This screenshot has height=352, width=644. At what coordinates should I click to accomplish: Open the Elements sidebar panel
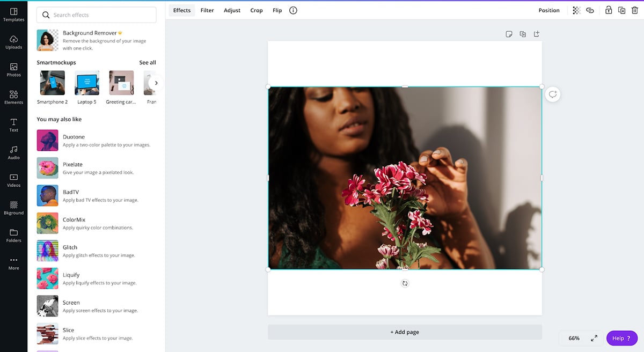(x=13, y=97)
